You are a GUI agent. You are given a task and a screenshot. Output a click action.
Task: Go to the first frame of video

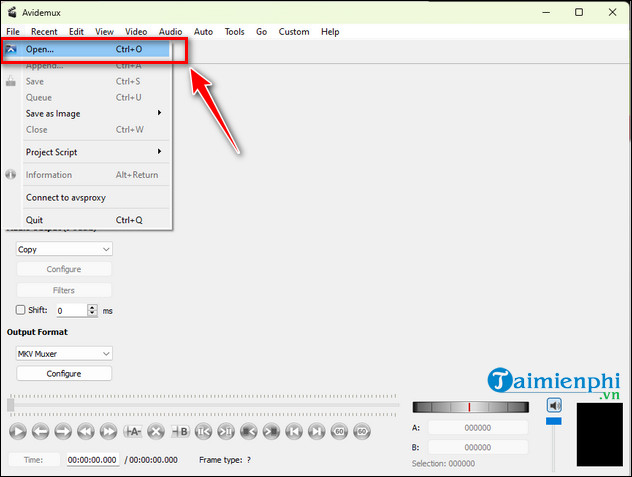[x=294, y=431]
